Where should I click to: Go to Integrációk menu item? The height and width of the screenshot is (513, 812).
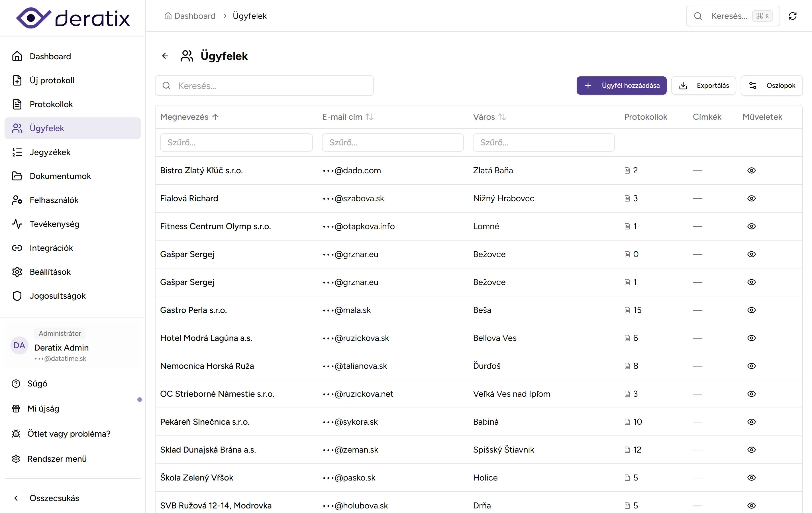[51, 248]
